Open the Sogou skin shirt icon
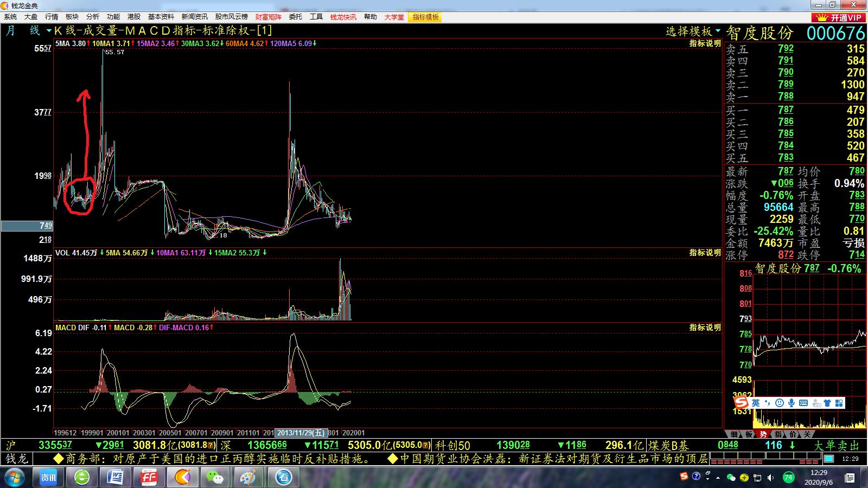 (827, 403)
